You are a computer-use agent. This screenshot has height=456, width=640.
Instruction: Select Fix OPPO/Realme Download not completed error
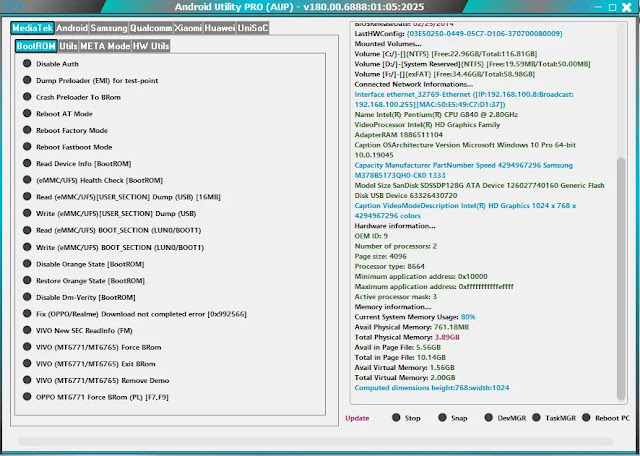pyautogui.click(x=135, y=314)
